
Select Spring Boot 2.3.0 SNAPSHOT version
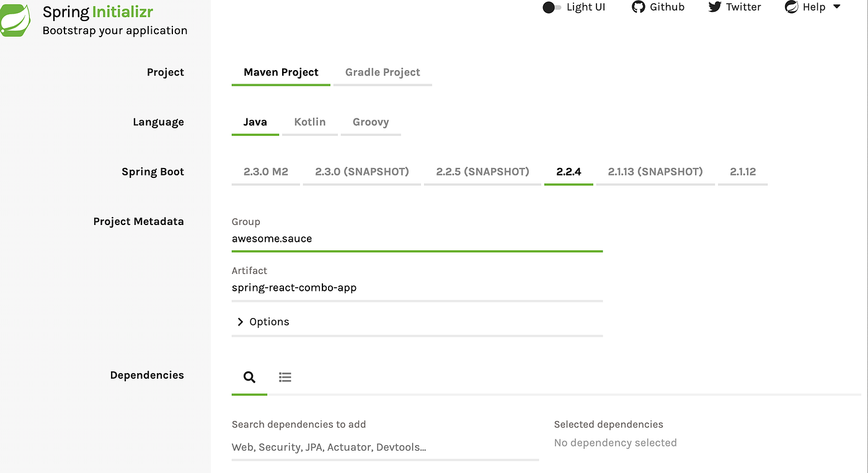pos(361,171)
